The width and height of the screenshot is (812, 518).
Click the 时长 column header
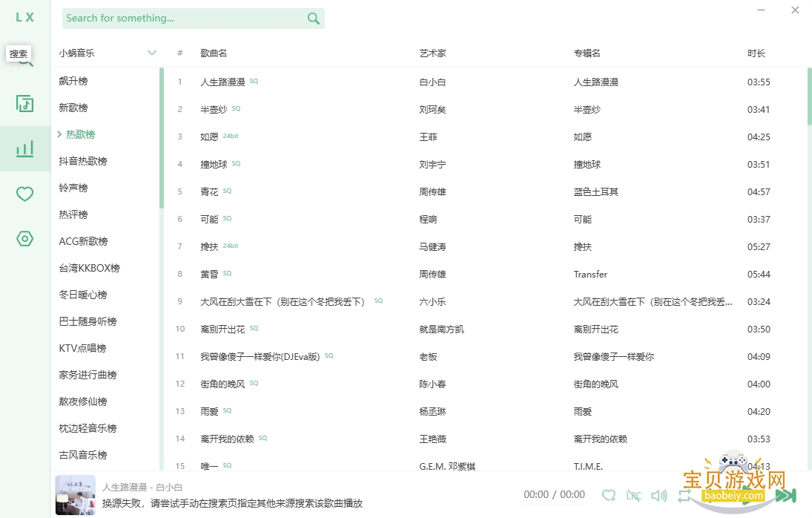click(x=756, y=53)
